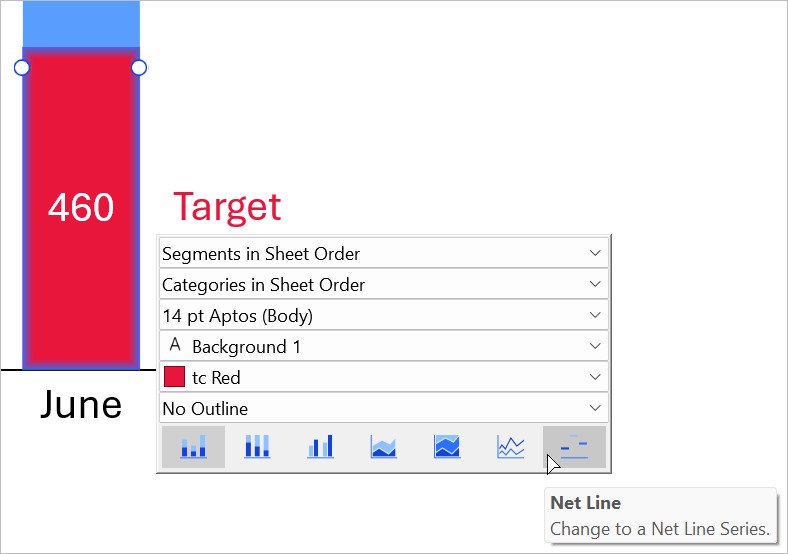Choose the Clustered column chart type icon
Screen dimensions: 788x554
click(x=320, y=447)
